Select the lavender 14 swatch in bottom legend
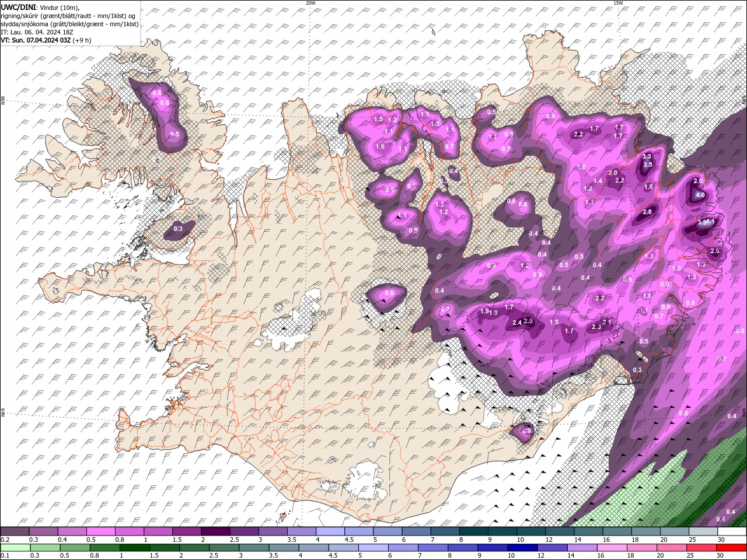The image size is (747, 560). pyautogui.click(x=582, y=547)
